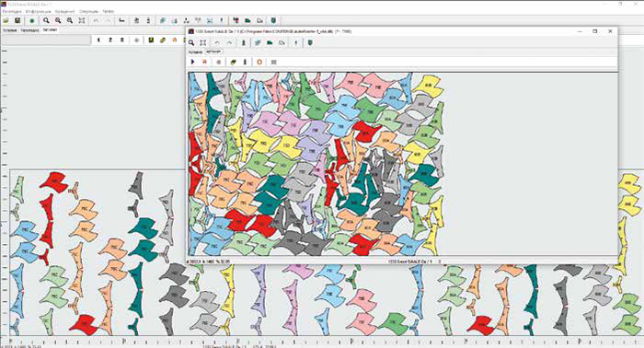Click the orange circle icon in nesting window toolbar
Viewport: 644px width, 348px height.
259,62
